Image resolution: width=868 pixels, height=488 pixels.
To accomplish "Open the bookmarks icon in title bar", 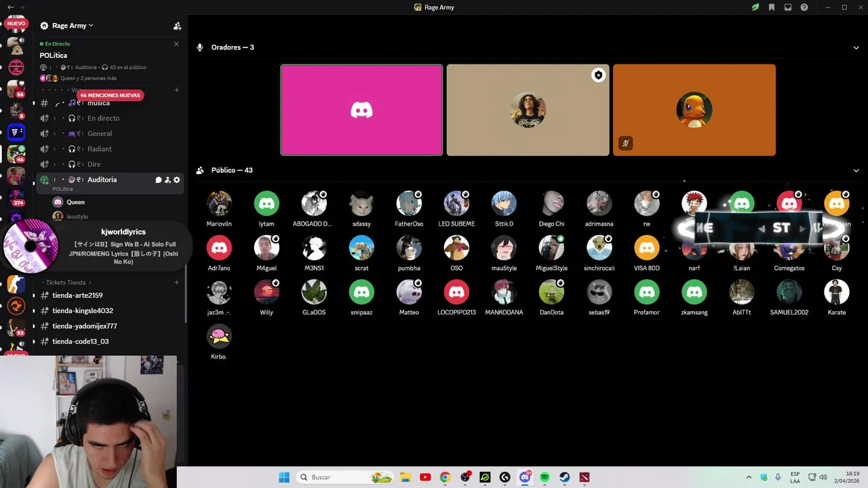I will [x=772, y=7].
